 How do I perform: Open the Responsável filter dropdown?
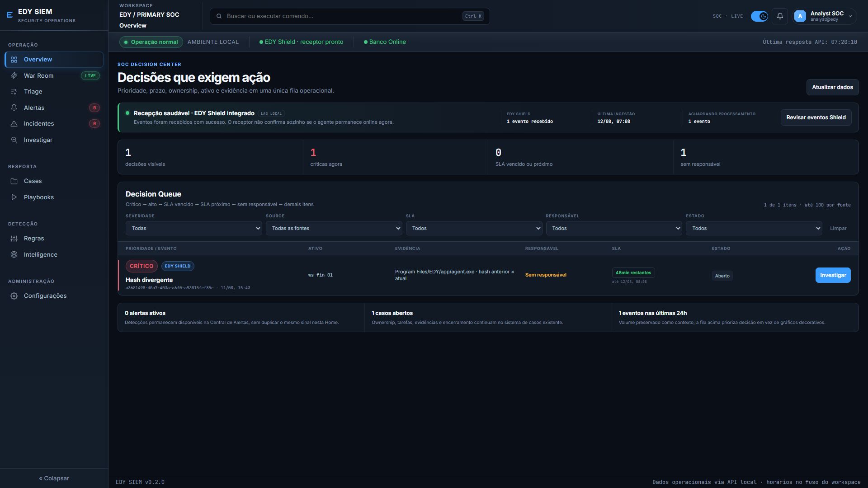pyautogui.click(x=614, y=228)
